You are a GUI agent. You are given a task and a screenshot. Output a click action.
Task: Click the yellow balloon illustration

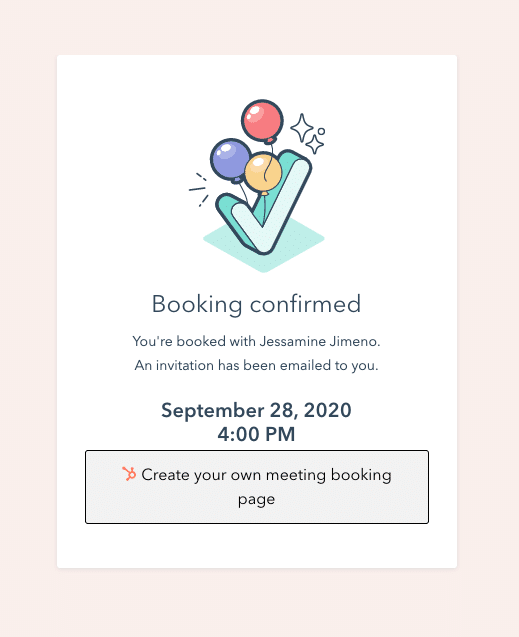click(x=263, y=173)
